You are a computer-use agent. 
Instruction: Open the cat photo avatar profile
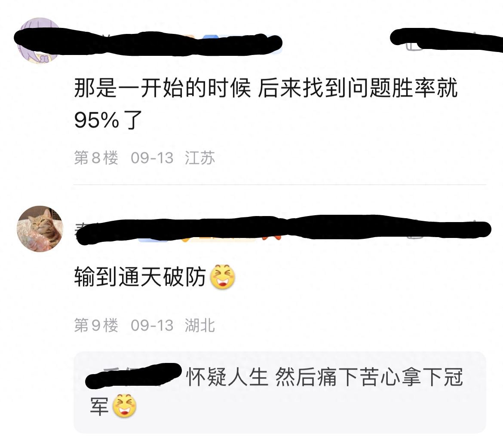point(40,229)
